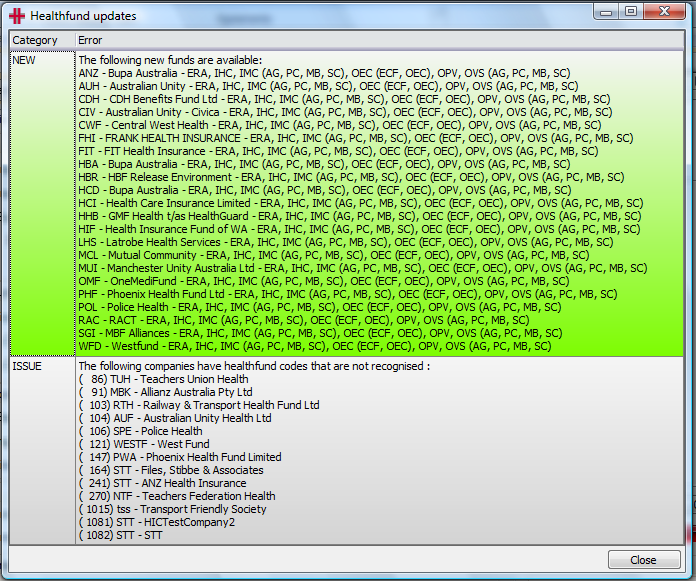Click the (1015) tss - Transport Friendly Society line

(x=173, y=510)
